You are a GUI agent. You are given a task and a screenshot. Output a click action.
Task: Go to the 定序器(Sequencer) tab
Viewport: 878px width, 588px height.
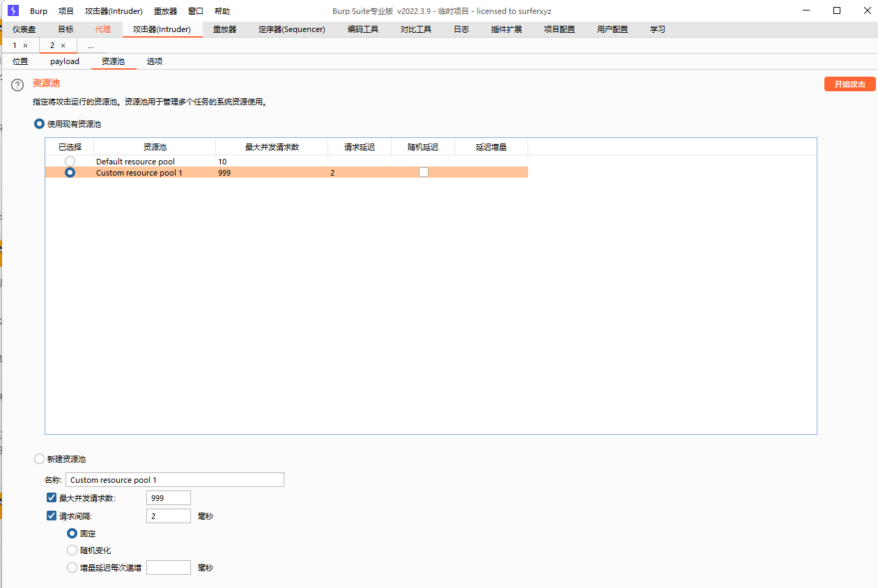pos(292,29)
